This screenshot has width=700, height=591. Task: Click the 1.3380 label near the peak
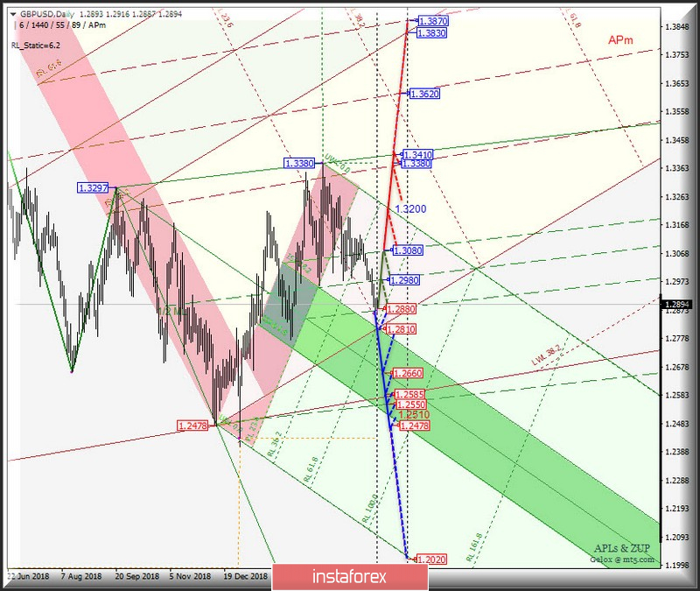pyautogui.click(x=299, y=164)
